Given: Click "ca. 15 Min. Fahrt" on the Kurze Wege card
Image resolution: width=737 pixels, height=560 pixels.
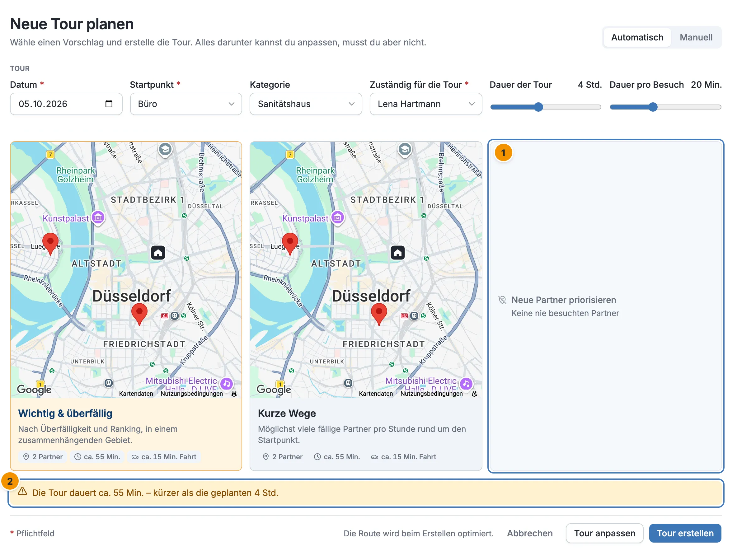Looking at the screenshot, I should click(404, 456).
